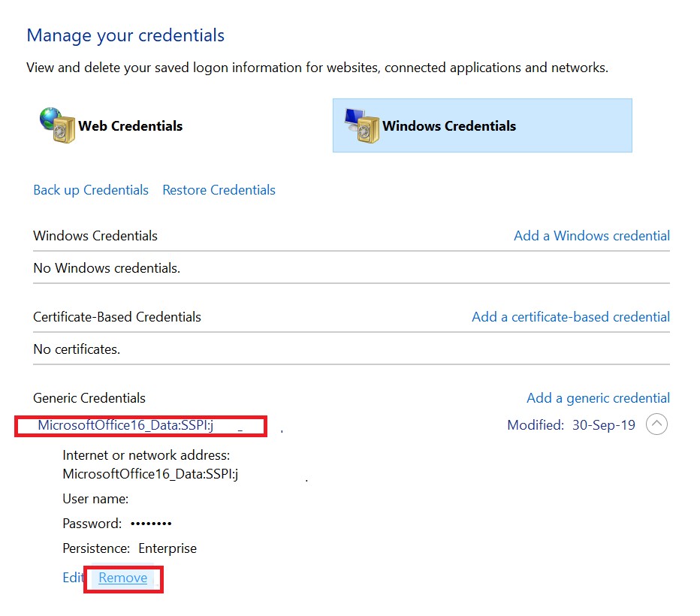The height and width of the screenshot is (616, 700).
Task: Click Add a Windows credential
Action: [592, 236]
